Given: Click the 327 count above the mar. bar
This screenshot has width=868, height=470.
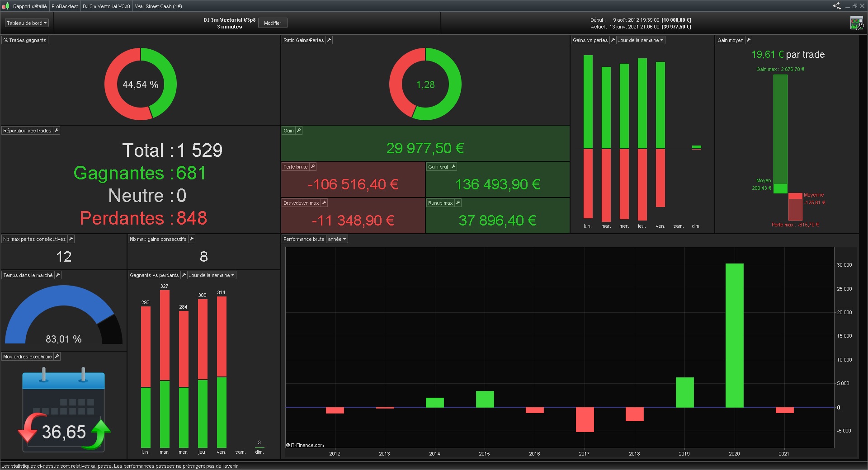Looking at the screenshot, I should click(x=164, y=286).
